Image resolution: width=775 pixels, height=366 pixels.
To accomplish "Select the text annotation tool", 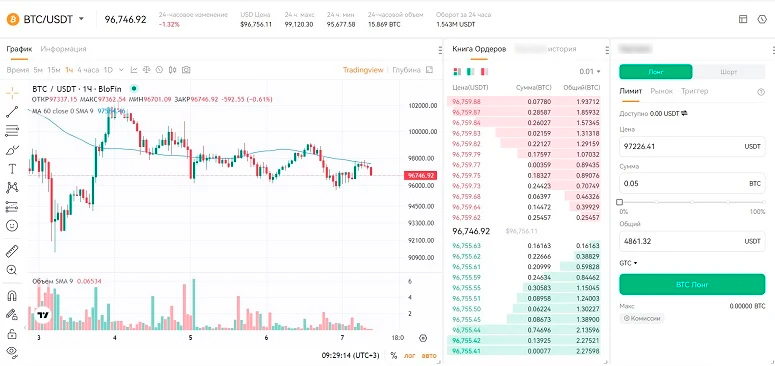I will pyautogui.click(x=12, y=168).
